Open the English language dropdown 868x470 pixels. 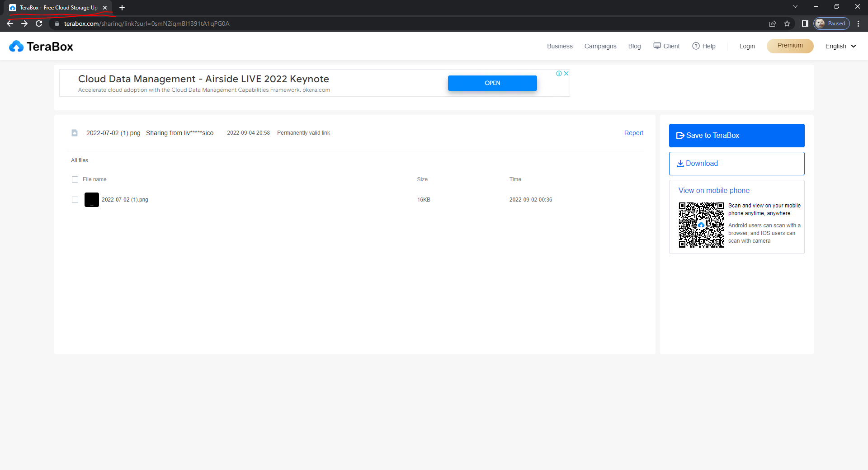840,46
